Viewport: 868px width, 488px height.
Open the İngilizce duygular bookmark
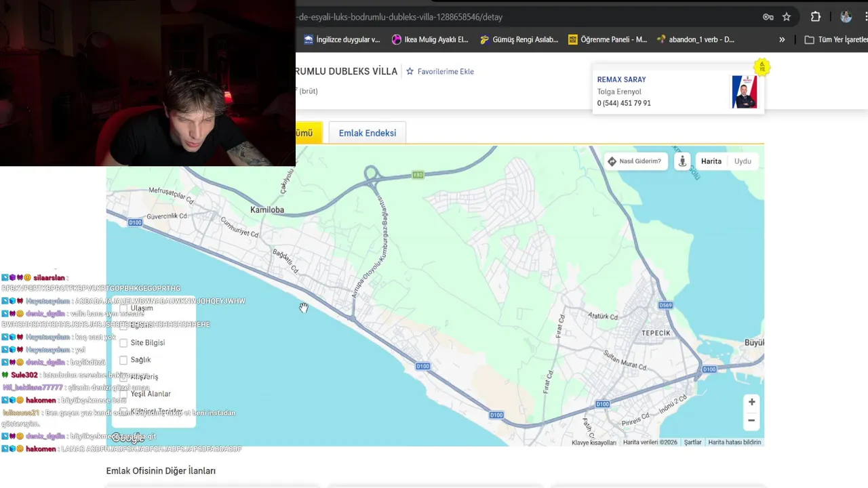tap(342, 39)
